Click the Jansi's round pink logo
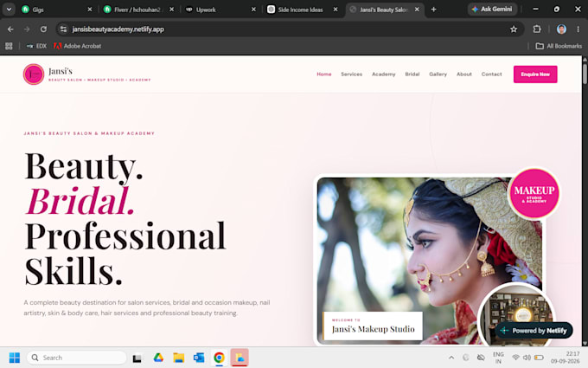Viewport: 588px width, 368px height. point(34,74)
